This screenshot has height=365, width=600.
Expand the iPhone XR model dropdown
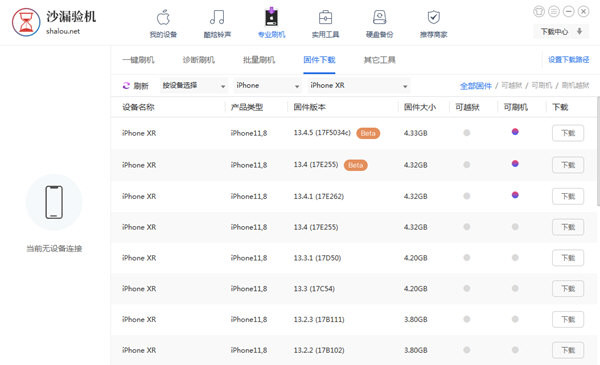(359, 85)
